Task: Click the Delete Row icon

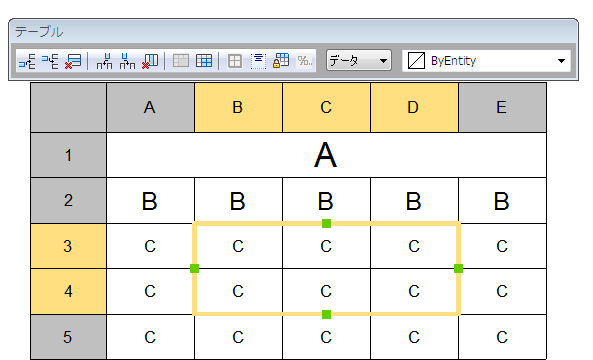Action: click(x=73, y=61)
